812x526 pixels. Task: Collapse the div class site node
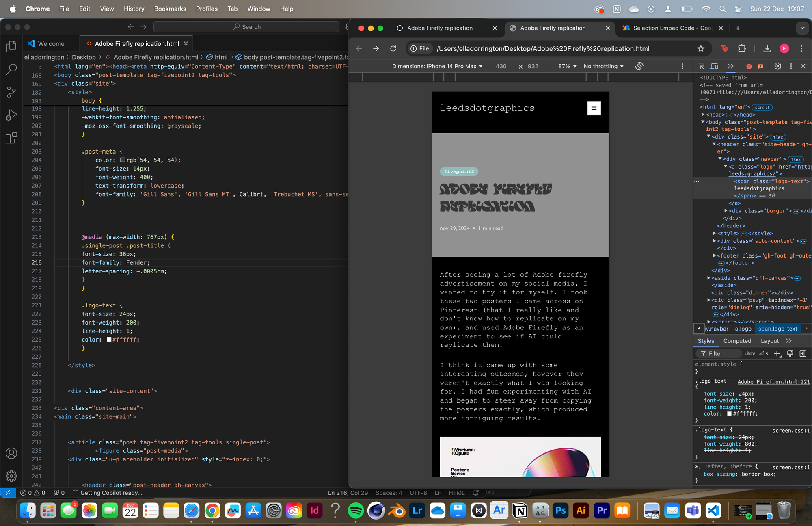[x=708, y=137]
